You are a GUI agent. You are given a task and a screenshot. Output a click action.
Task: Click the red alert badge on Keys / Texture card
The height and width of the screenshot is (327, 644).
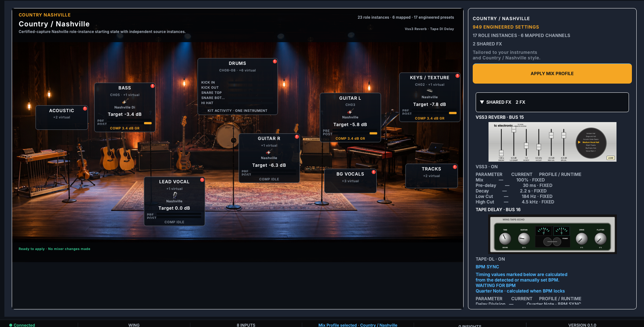point(457,76)
